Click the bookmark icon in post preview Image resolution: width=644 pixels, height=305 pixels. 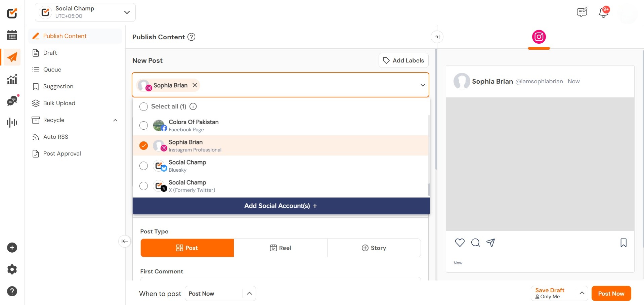pos(623,243)
